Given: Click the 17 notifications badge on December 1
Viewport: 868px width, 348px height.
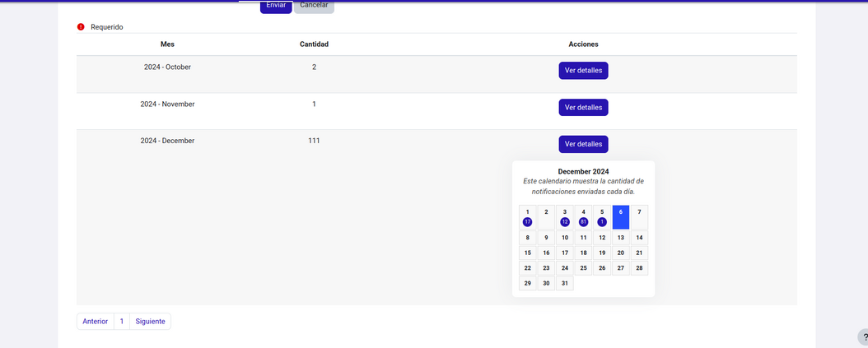Looking at the screenshot, I should click(x=528, y=222).
